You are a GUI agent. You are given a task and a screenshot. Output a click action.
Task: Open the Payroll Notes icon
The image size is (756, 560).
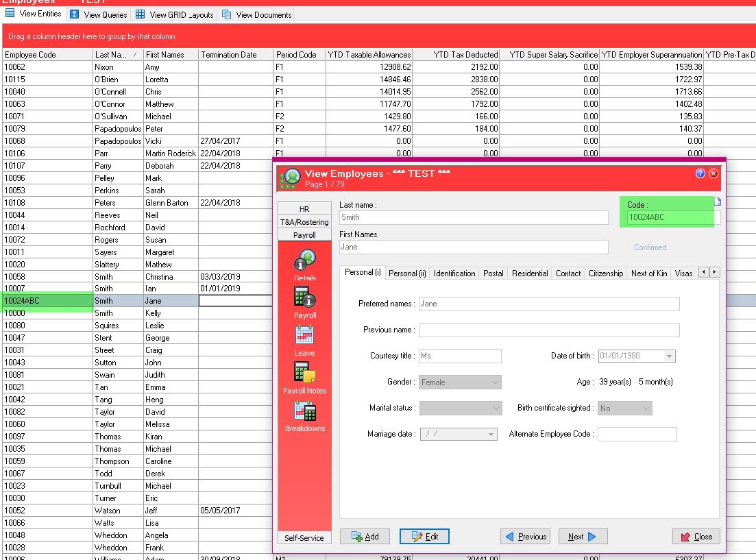click(305, 373)
